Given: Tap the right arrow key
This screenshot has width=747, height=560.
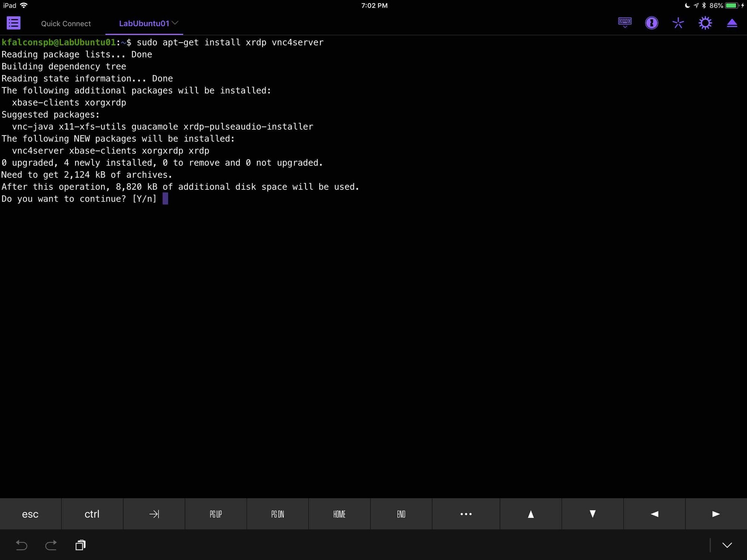Looking at the screenshot, I should 716,514.
